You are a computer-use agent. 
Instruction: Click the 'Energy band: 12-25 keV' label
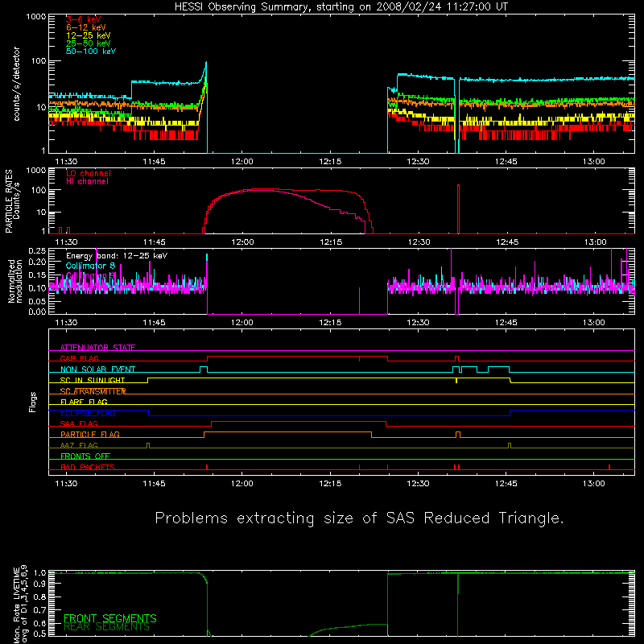pos(117,256)
